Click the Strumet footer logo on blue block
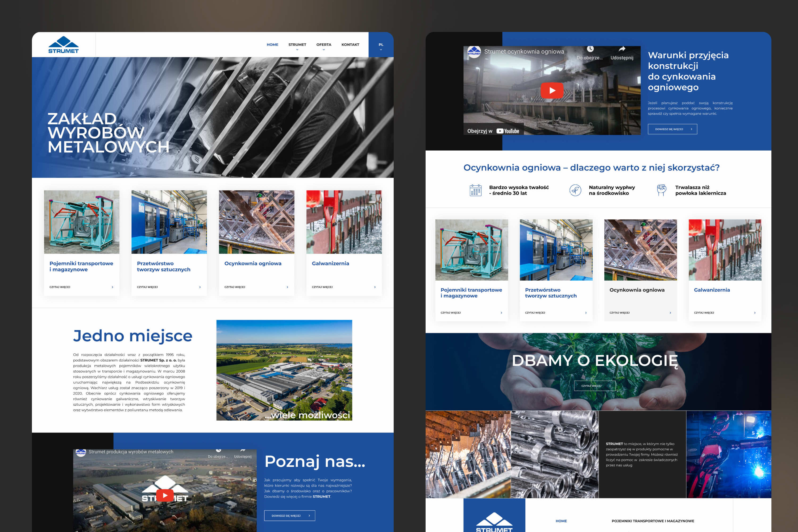Viewport: 798px width, 532px height. pyautogui.click(x=494, y=522)
